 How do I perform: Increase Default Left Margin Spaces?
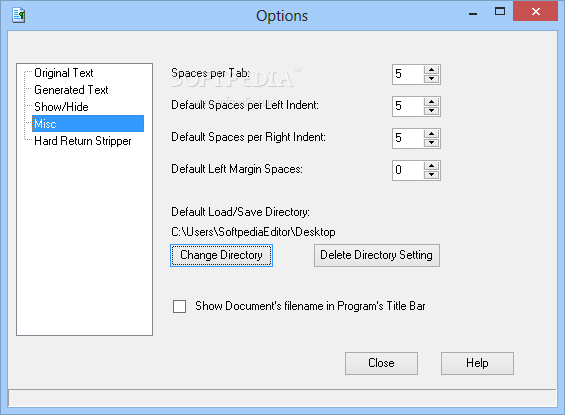pyautogui.click(x=431, y=166)
